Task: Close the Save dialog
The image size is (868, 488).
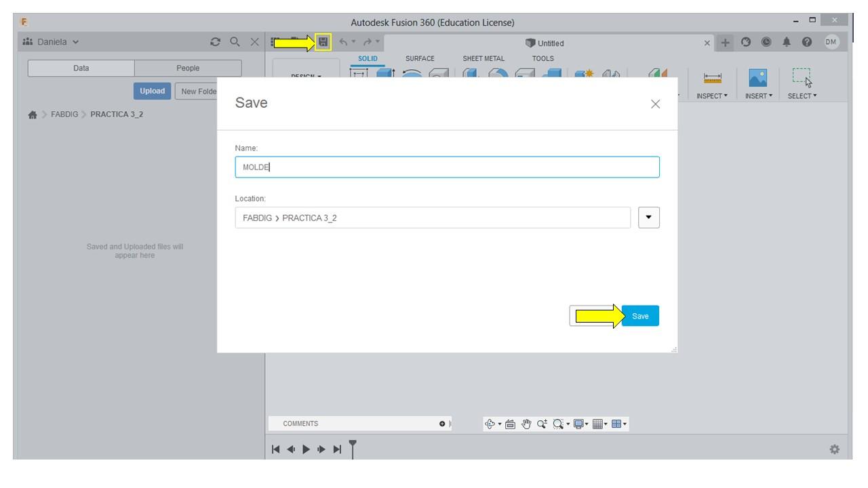Action: [655, 104]
